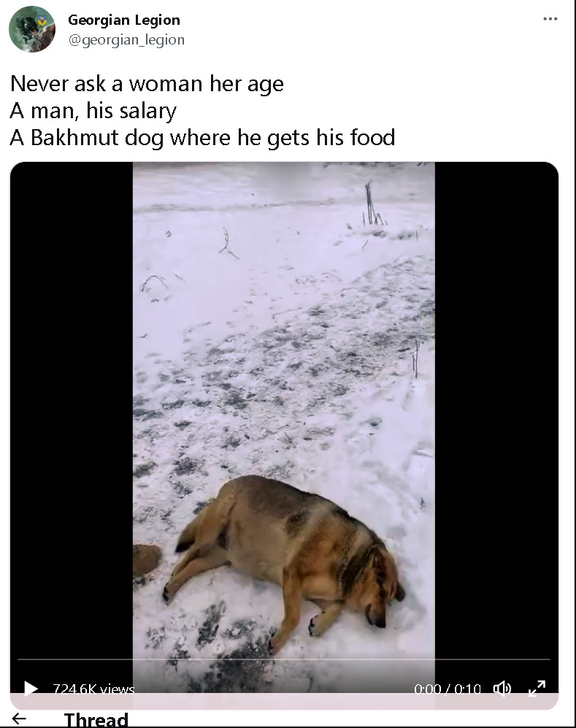Click the tweet text about Bakhmut dog

coord(202,137)
